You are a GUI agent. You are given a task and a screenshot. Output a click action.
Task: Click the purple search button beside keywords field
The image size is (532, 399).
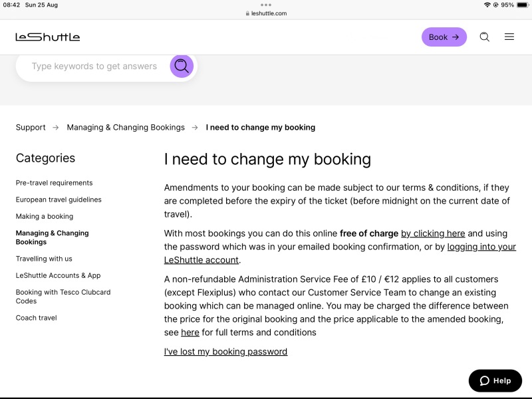pos(182,66)
